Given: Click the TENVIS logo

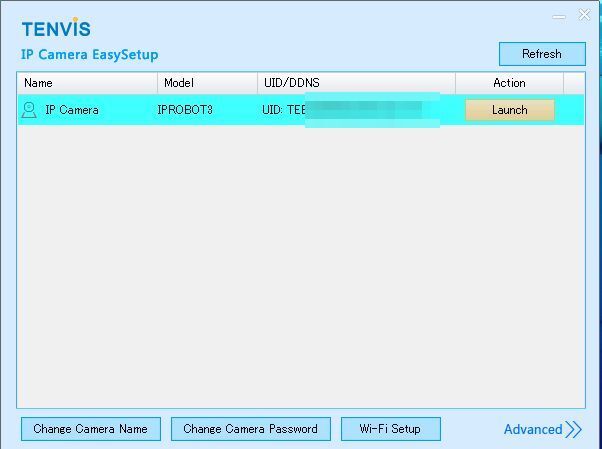Looking at the screenshot, I should [56, 28].
